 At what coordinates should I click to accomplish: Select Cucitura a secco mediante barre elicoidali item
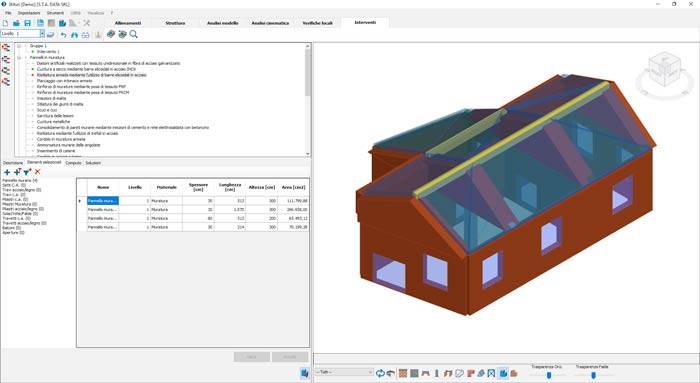86,69
